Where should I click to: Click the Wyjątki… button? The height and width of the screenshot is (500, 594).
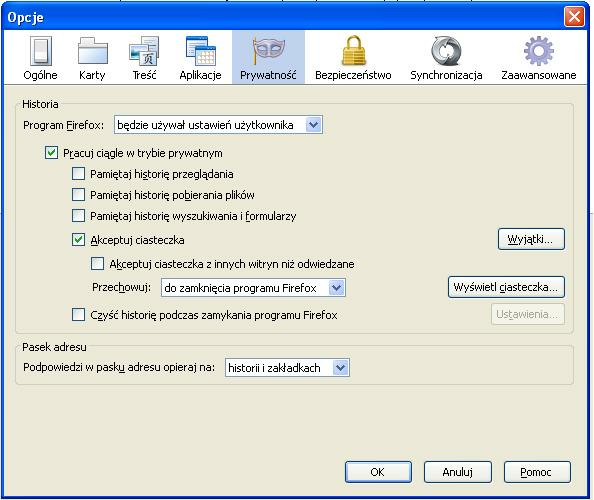tap(531, 239)
